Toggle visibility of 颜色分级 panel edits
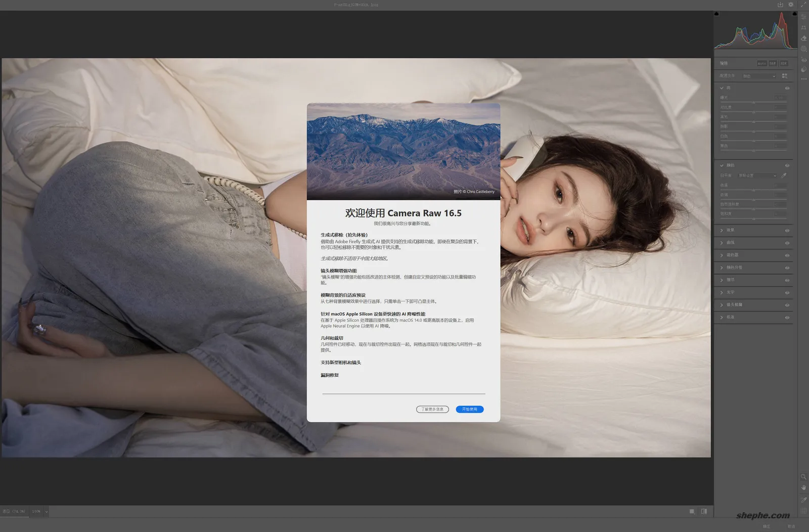This screenshot has width=809, height=532. [x=787, y=268]
